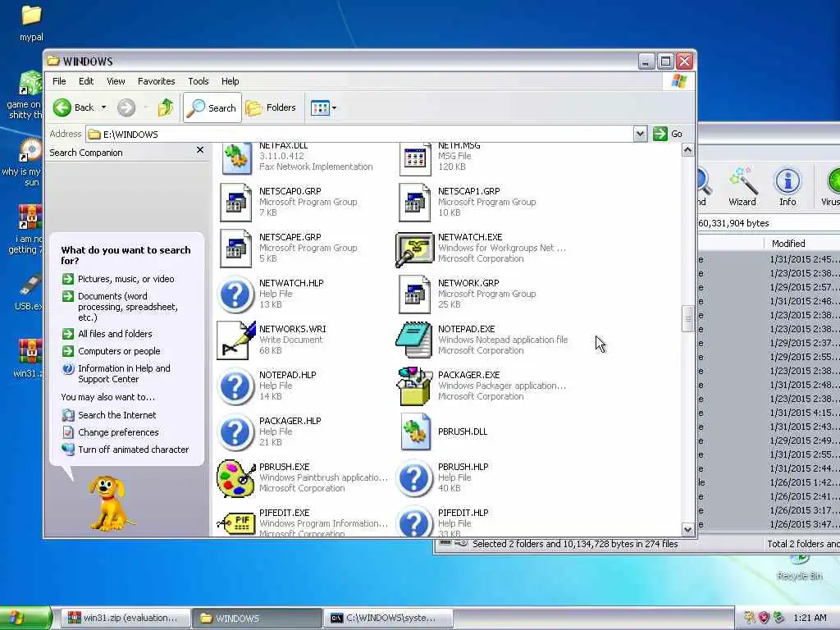Image resolution: width=840 pixels, height=630 pixels.
Task: Select the PIFEDIT.EXE icon
Action: (235, 522)
